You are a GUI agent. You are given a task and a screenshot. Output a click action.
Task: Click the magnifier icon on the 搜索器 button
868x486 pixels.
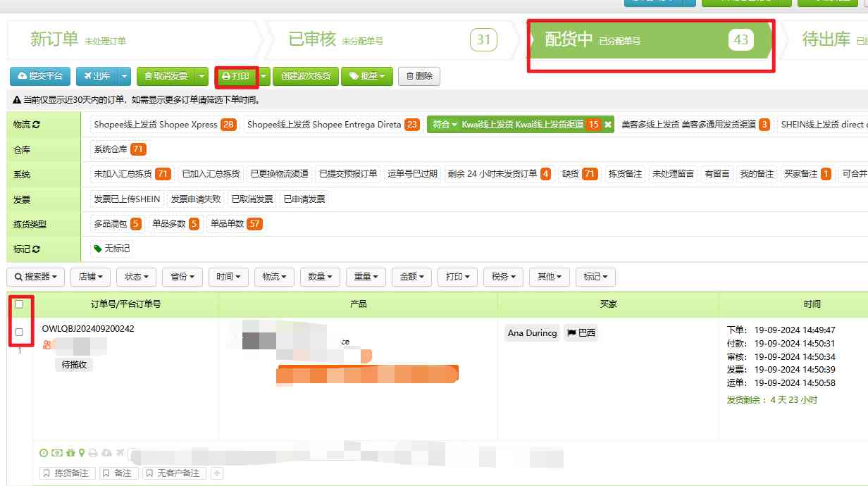(18, 276)
